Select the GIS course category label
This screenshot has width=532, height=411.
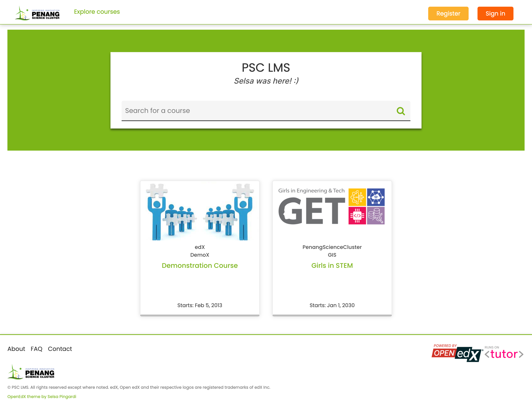(332, 255)
